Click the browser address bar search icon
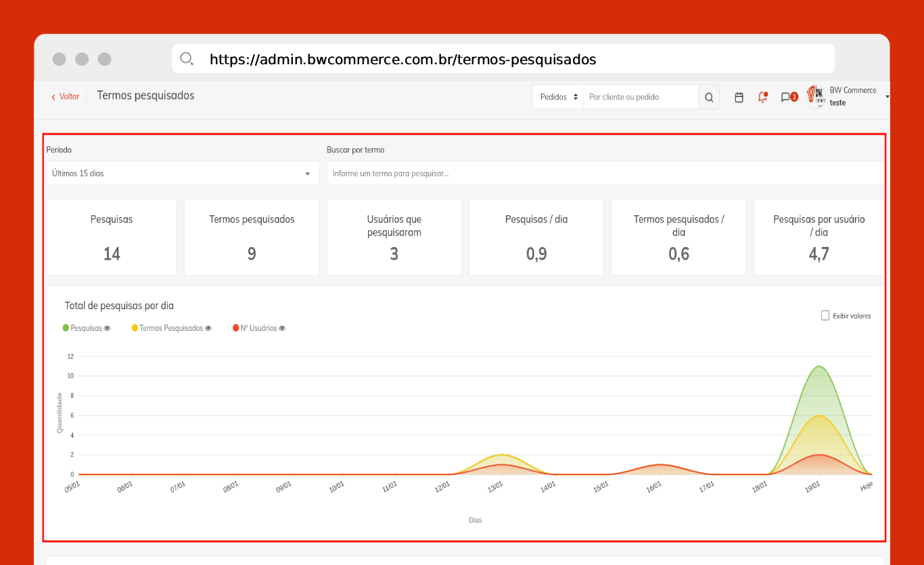 pyautogui.click(x=187, y=59)
